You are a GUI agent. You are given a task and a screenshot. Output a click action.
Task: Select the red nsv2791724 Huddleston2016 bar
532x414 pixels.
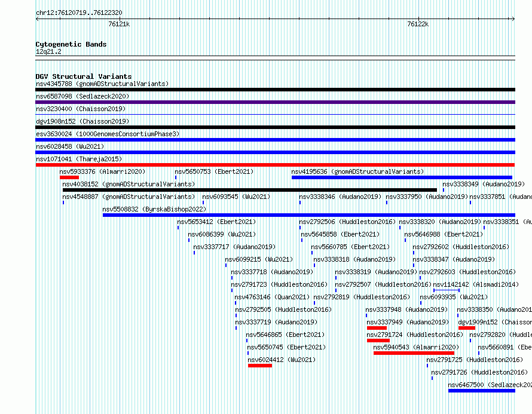(378, 341)
